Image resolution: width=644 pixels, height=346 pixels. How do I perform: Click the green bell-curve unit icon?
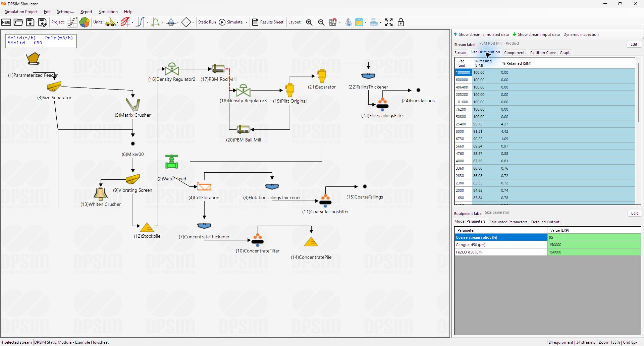(156, 22)
